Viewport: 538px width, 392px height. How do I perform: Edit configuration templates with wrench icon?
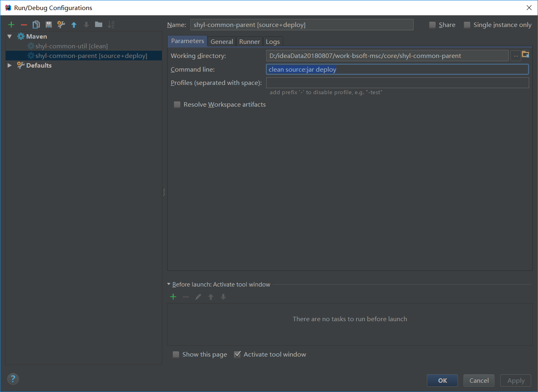coord(61,24)
